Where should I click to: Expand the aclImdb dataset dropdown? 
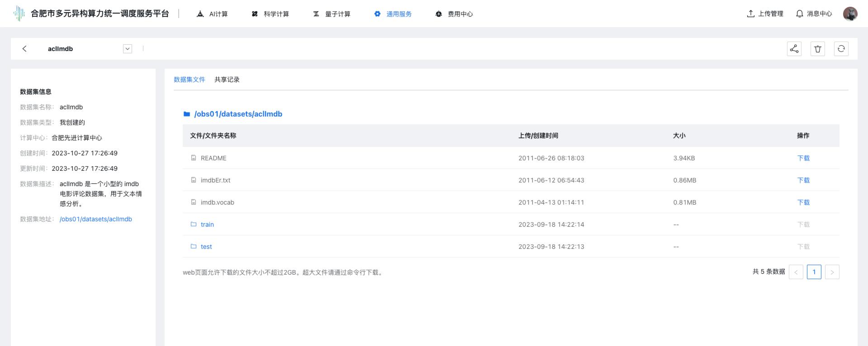(128, 49)
